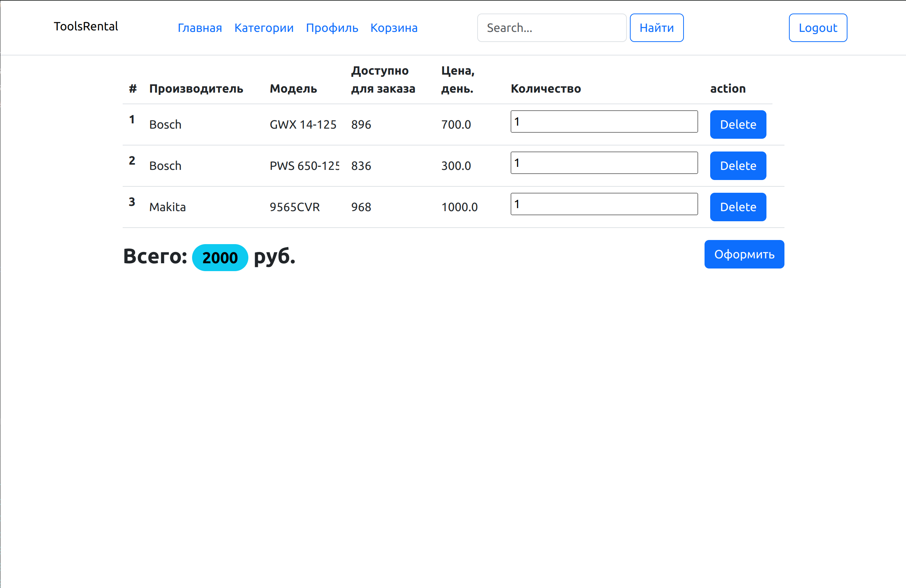Select the Makita manufacturer cell

coord(167,207)
